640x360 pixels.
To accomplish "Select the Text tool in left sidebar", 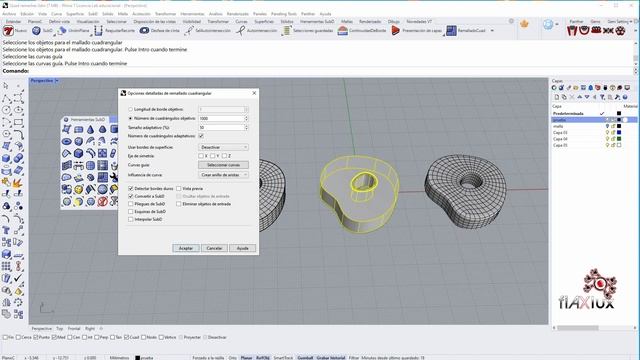I will (6, 231).
